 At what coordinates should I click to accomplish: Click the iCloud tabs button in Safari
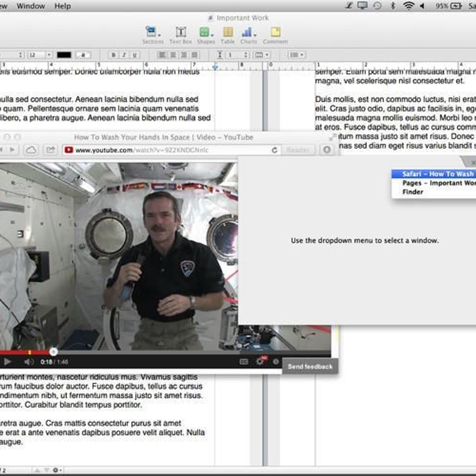pyautogui.click(x=31, y=150)
